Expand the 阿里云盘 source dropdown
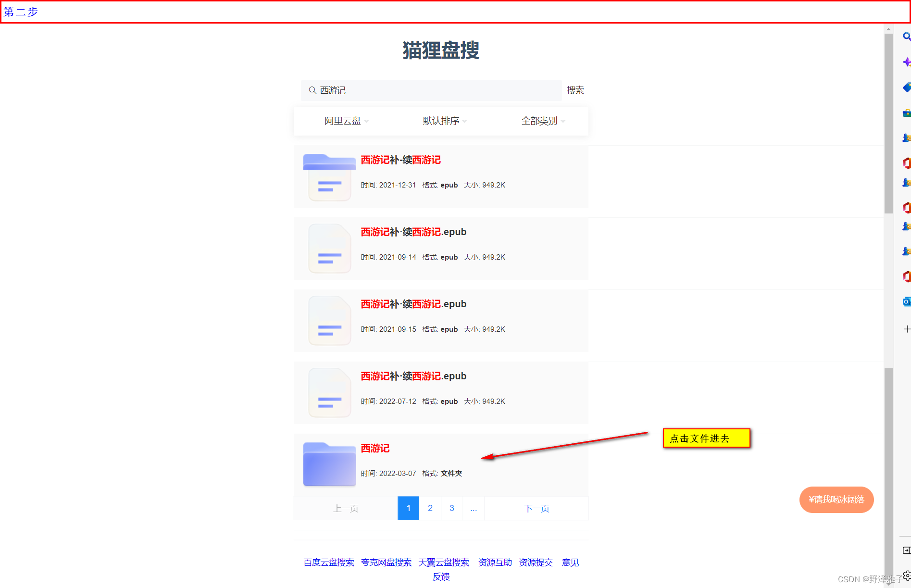 (x=346, y=121)
